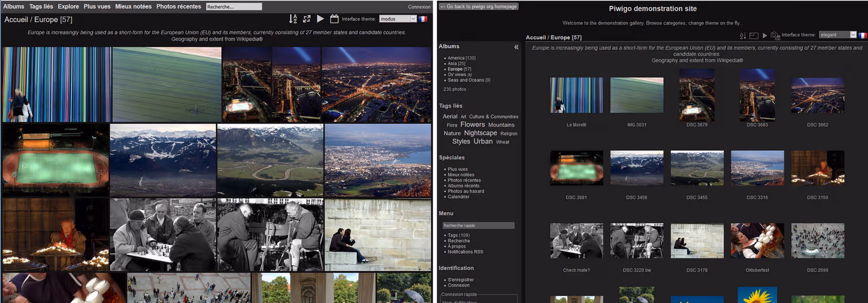The width and height of the screenshot is (868, 303).
Task: Open the elegant interface theme dropdown
Action: point(837,35)
